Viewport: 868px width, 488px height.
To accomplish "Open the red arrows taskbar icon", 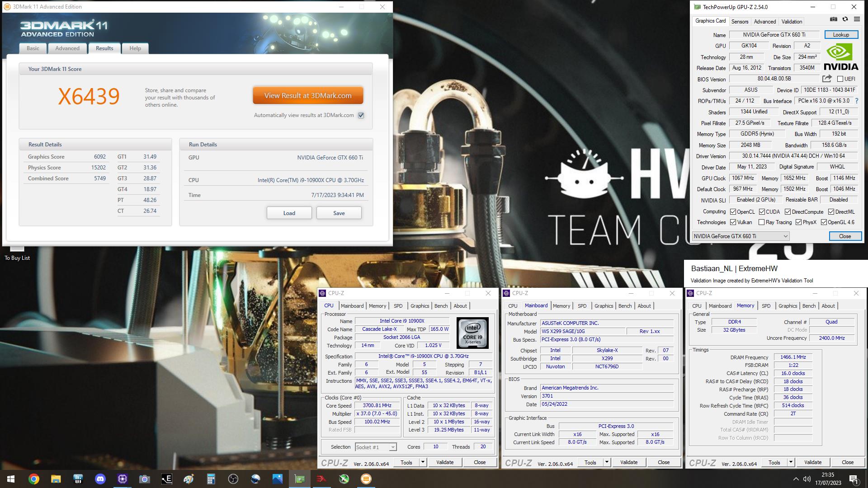I will pos(321,479).
